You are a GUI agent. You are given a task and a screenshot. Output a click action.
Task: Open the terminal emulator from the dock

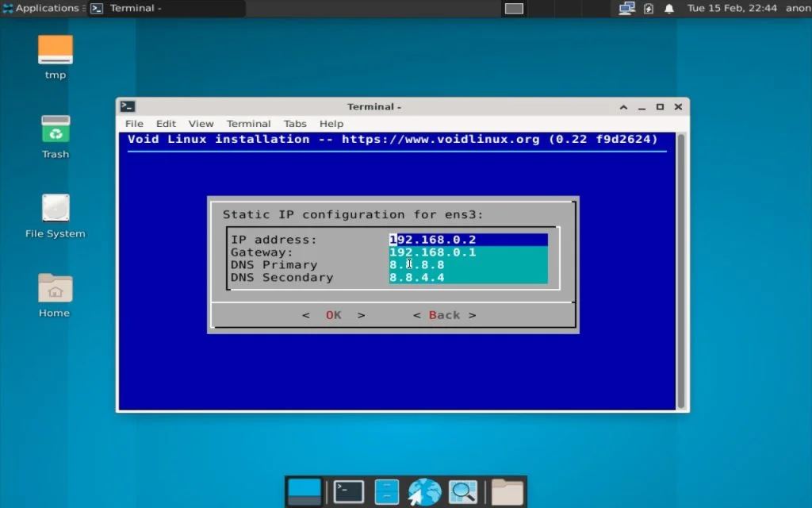347,491
